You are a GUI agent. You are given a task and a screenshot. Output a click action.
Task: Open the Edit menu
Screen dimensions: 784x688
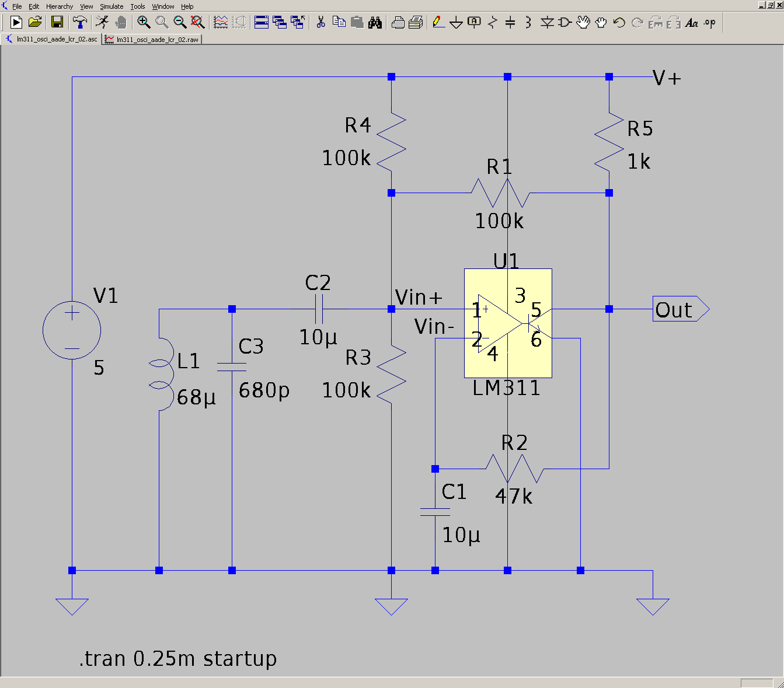[34, 6]
